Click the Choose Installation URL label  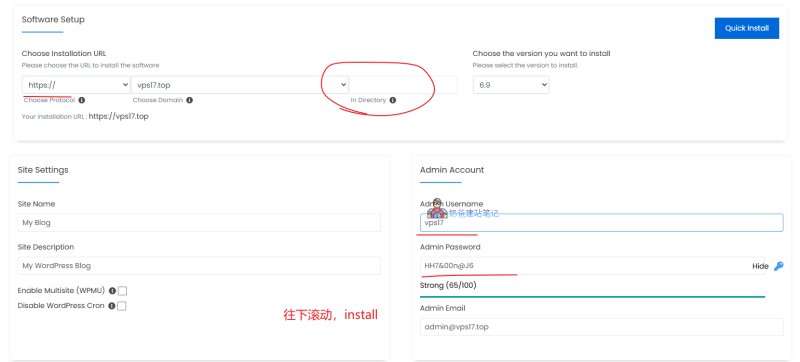[x=64, y=54]
